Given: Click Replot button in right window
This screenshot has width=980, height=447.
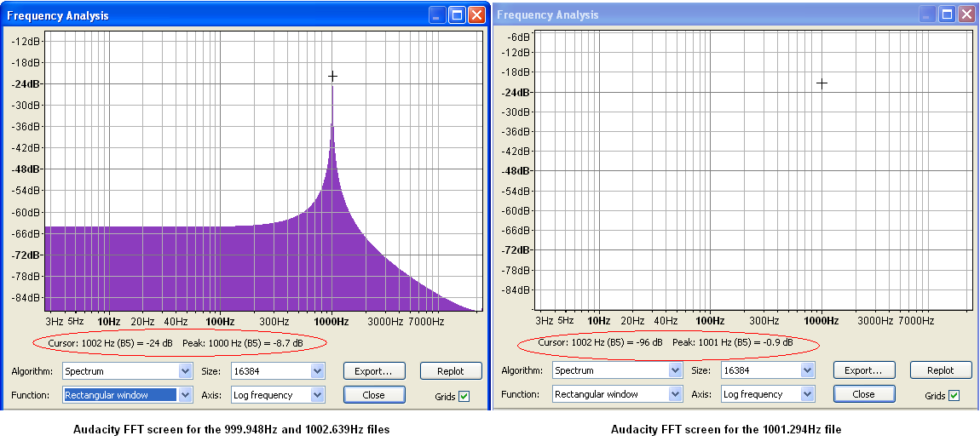Looking at the screenshot, I should point(941,371).
